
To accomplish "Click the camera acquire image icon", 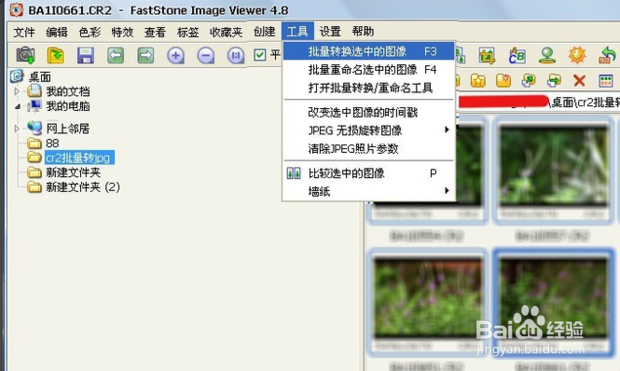I will click(x=26, y=55).
